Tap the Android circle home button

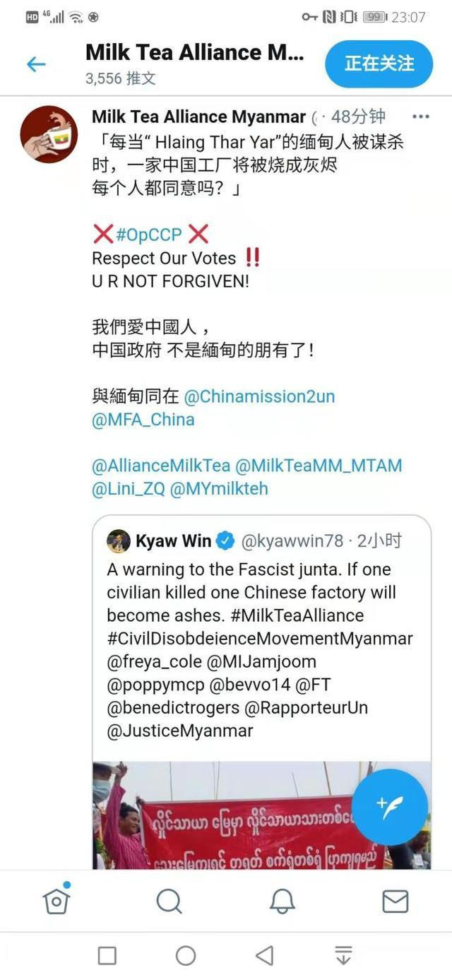tap(186, 956)
